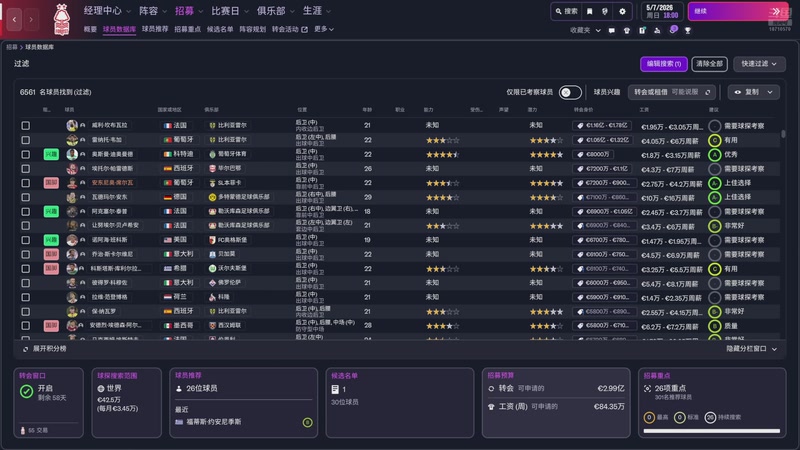Open shortlist document icon in 候选名单 card
Viewport: 800px width, 450px height.
click(335, 389)
